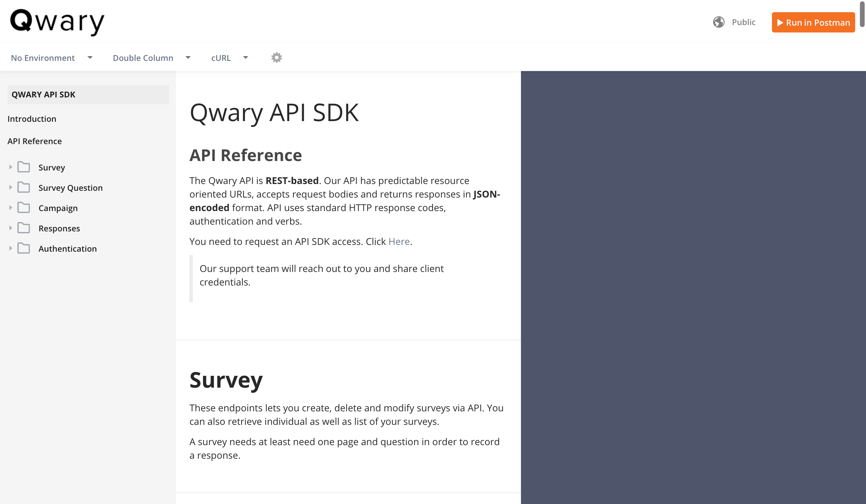This screenshot has width=866, height=504.
Task: Open the No Environment dropdown
Action: click(x=51, y=58)
